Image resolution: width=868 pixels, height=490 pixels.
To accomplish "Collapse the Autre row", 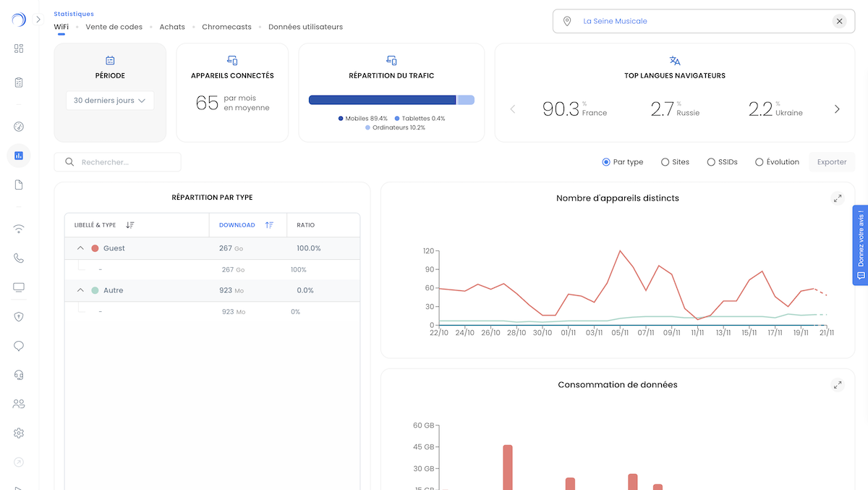I will pos(80,290).
